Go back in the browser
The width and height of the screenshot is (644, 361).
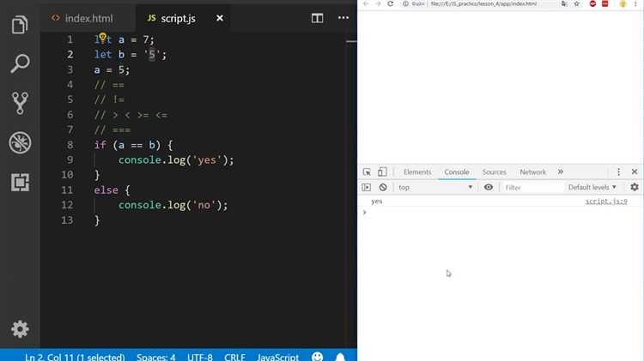point(366,3)
